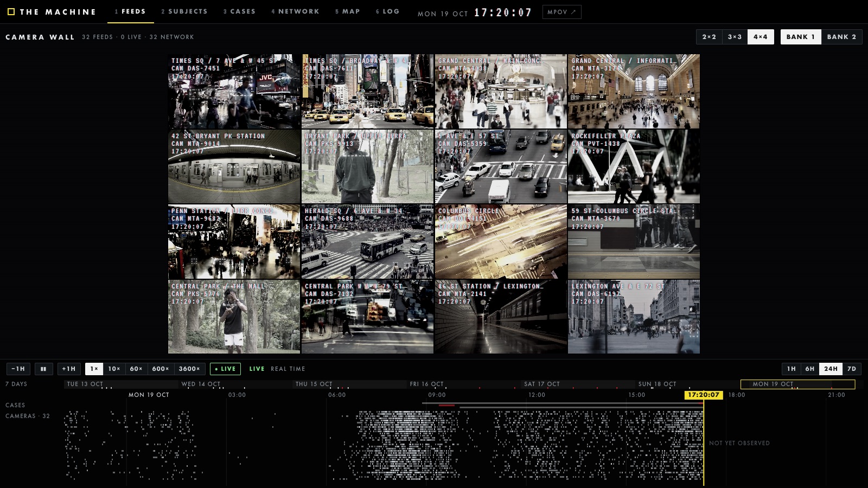Open the Rockefeller Plaza feed PVT-1438
Screen dimensions: 868x488
pos(634,166)
